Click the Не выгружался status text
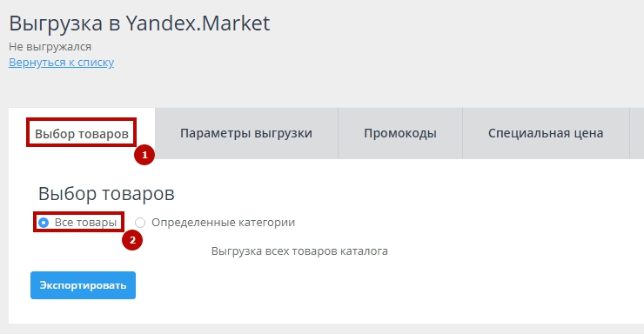The height and width of the screenshot is (334, 644). coord(50,47)
